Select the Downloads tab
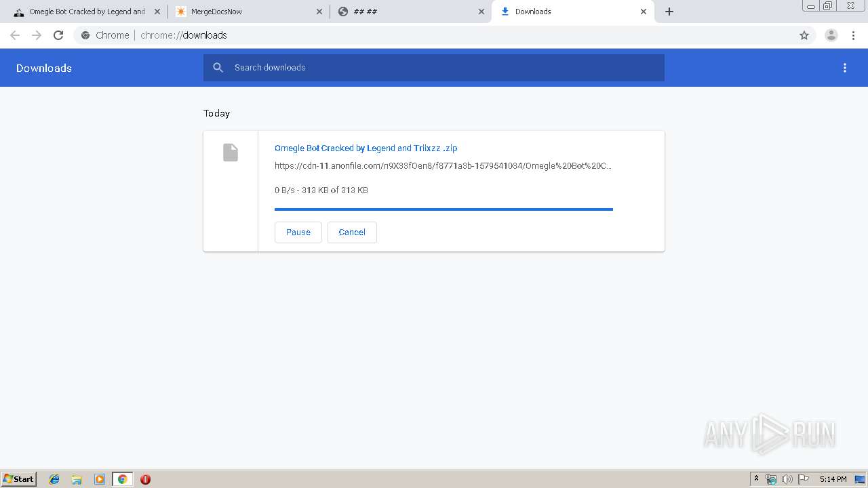Viewport: 868px width, 488px height. (573, 12)
